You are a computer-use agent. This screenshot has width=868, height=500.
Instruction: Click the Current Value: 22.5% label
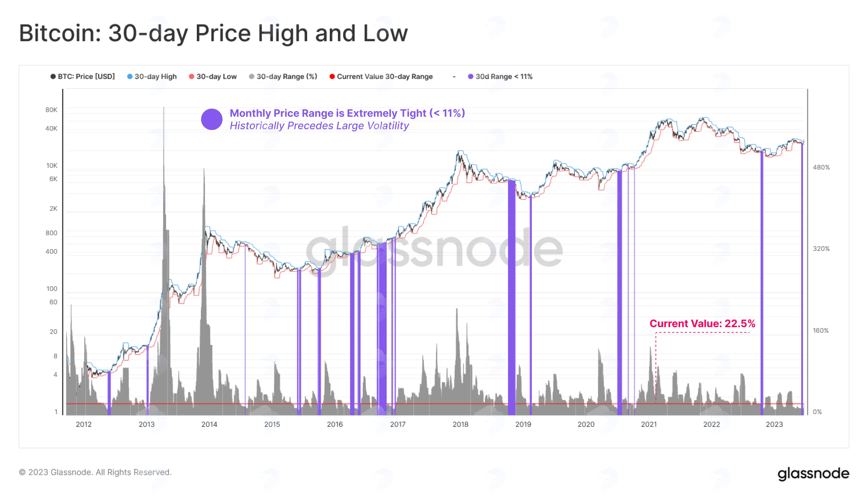point(702,323)
